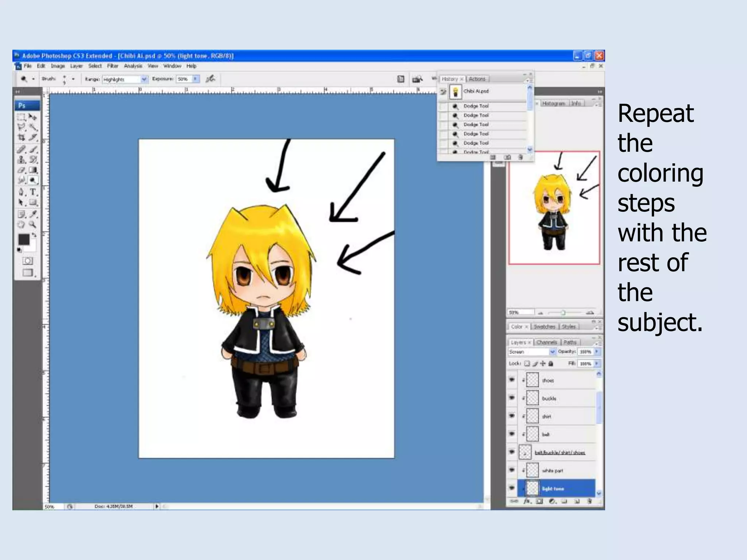Select the Type tool
The width and height of the screenshot is (747, 560).
tap(33, 192)
